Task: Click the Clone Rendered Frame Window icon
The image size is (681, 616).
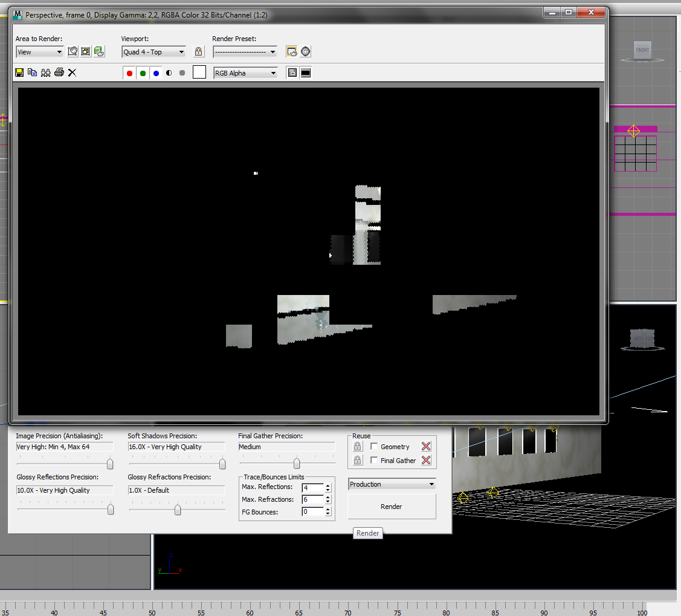Action: (45, 73)
